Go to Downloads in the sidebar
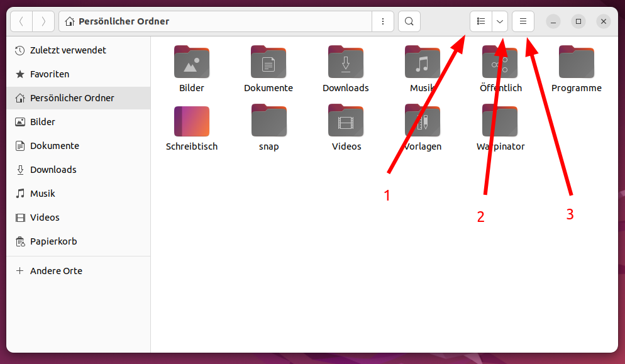 point(79,170)
